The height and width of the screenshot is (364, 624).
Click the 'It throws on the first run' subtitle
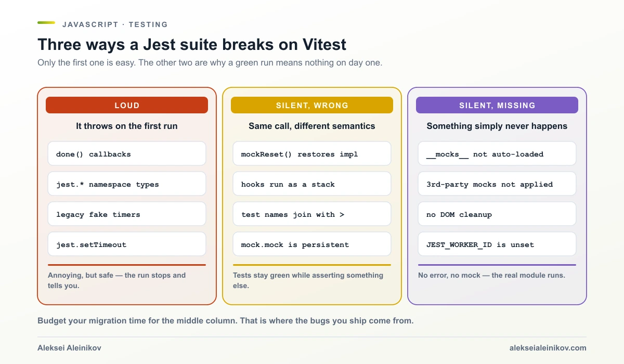[127, 126]
